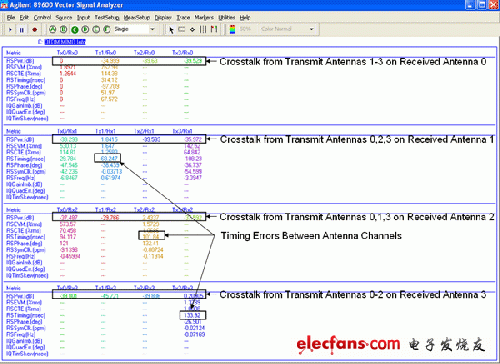Select trace B circle icon

pyautogui.click(x=63, y=29)
